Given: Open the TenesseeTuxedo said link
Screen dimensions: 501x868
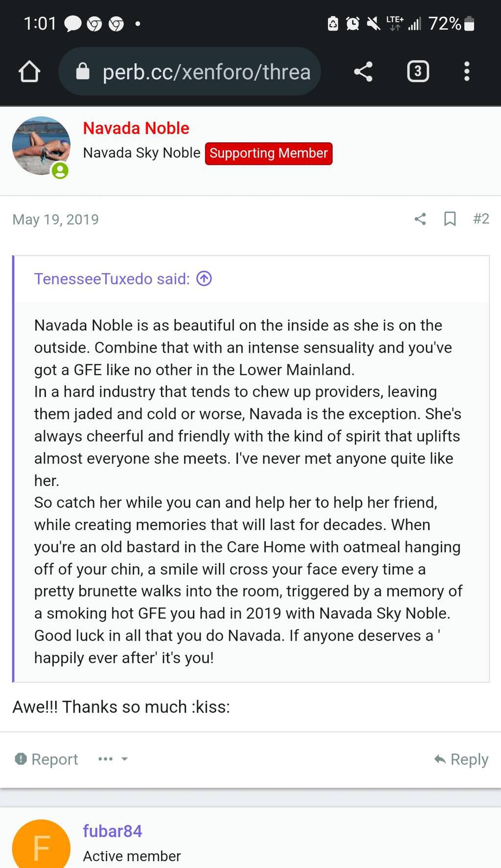Looking at the screenshot, I should coord(112,279).
